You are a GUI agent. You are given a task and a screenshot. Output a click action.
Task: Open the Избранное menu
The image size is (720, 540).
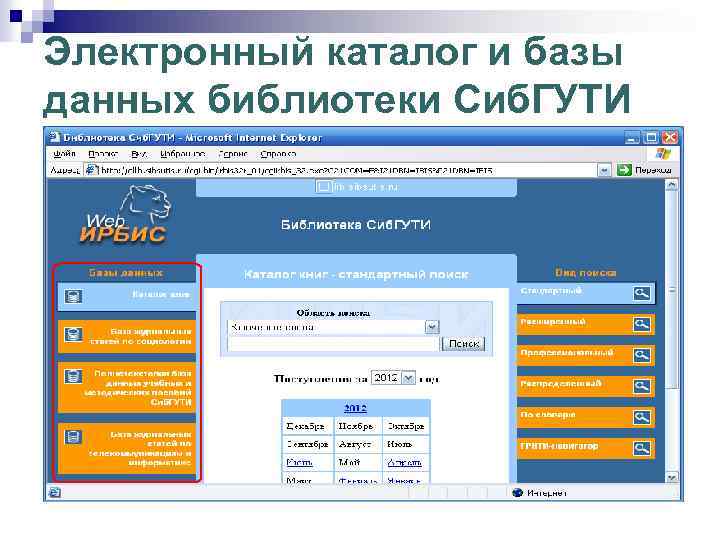tap(182, 154)
